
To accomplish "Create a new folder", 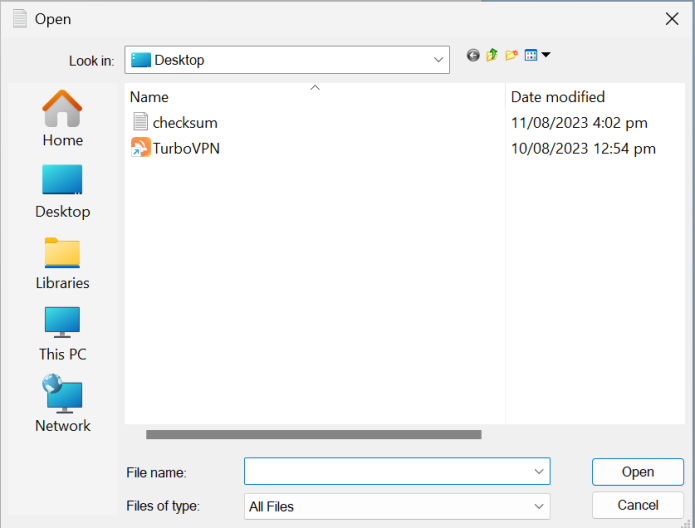I will [x=511, y=55].
